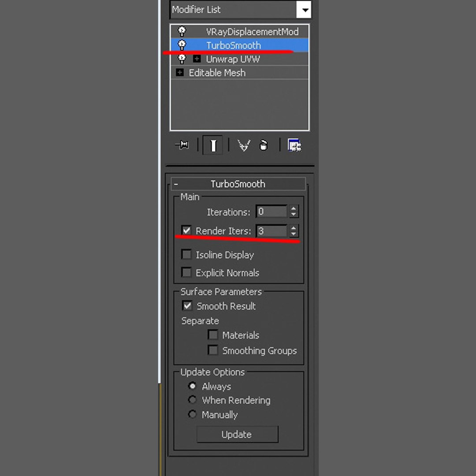Select Manually update option
The image size is (476, 476).
(192, 414)
